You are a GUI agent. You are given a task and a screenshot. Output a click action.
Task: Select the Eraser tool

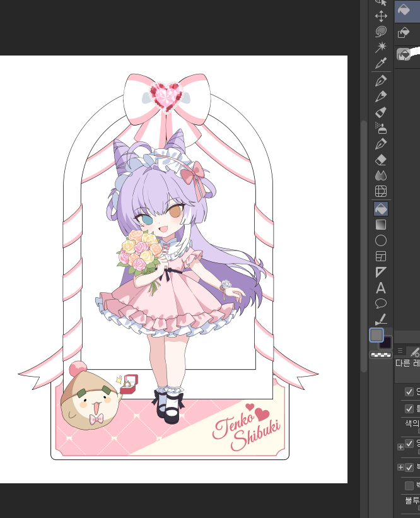pyautogui.click(x=381, y=160)
